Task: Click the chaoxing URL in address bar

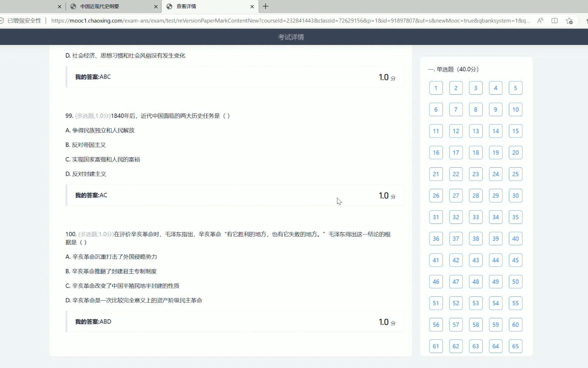Action: 290,21
